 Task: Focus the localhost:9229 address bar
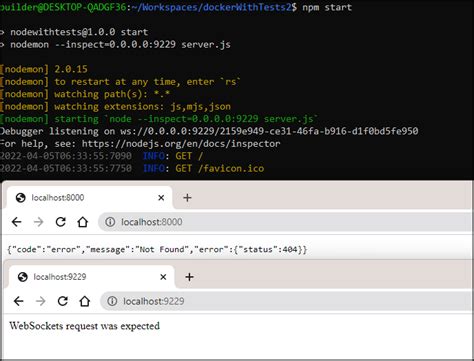pos(286,301)
